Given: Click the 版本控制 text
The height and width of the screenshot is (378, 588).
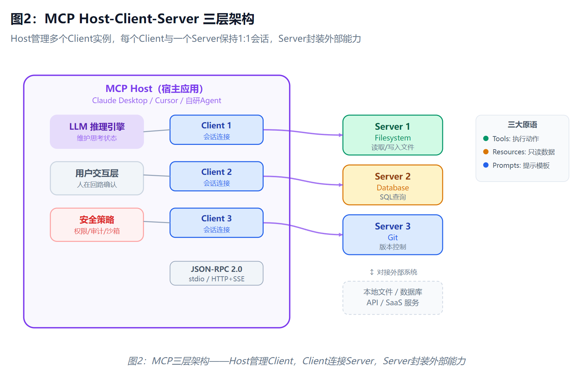Looking at the screenshot, I should 393,247.
